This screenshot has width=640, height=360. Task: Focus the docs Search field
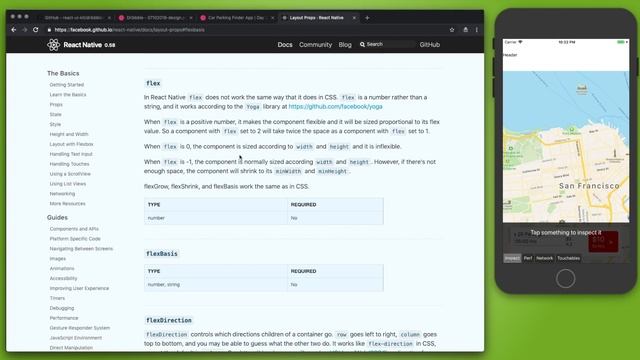coord(387,44)
